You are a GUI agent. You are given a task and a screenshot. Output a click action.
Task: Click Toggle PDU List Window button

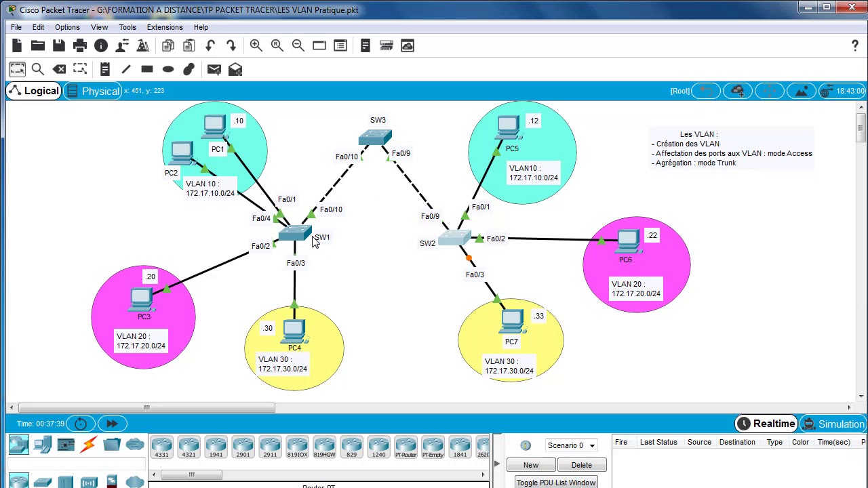click(x=556, y=483)
